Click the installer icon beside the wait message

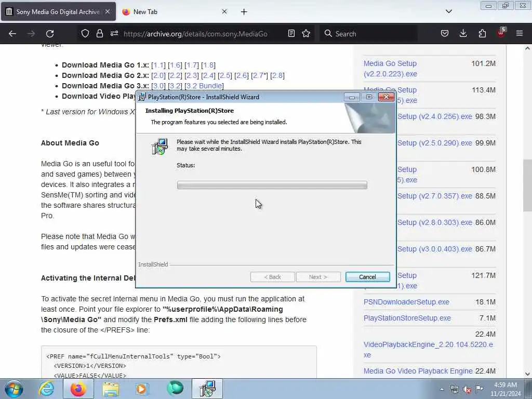tap(159, 147)
